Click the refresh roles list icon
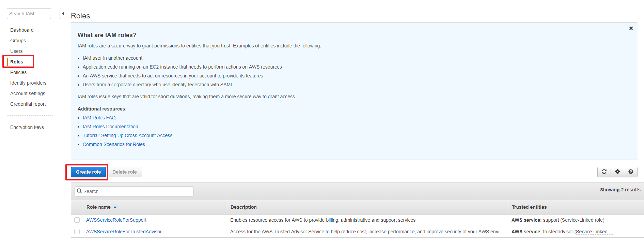 click(x=604, y=172)
